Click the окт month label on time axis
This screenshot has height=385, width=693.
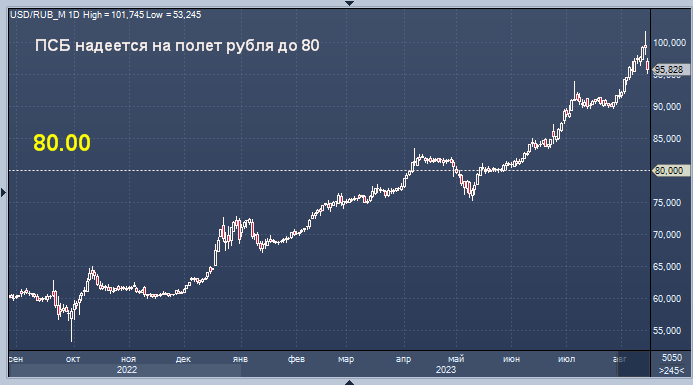tap(73, 359)
